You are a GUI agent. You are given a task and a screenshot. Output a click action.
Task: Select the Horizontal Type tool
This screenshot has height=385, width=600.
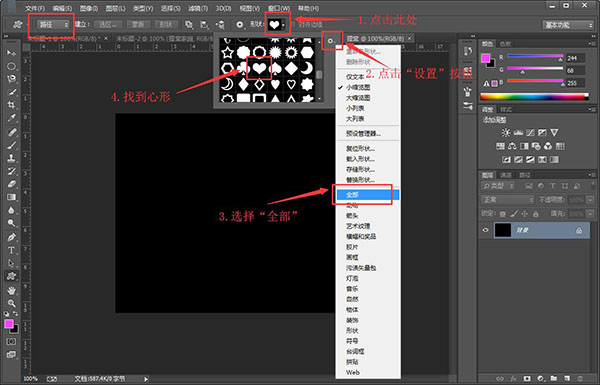click(11, 250)
